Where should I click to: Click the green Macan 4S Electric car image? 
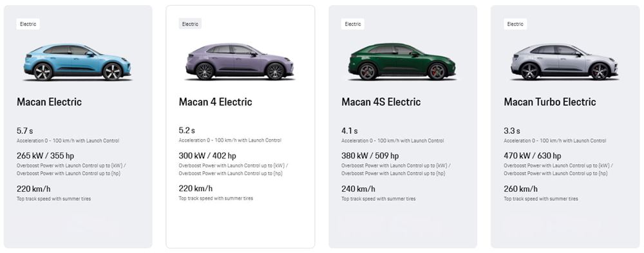402,62
